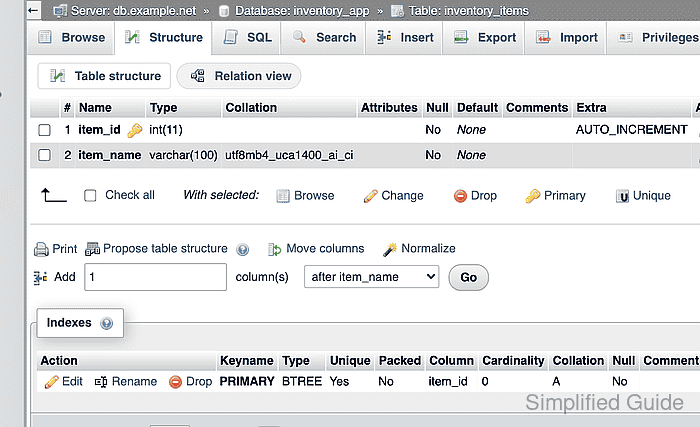Image resolution: width=700 pixels, height=427 pixels.
Task: Click the Relation view icon
Action: pos(198,76)
